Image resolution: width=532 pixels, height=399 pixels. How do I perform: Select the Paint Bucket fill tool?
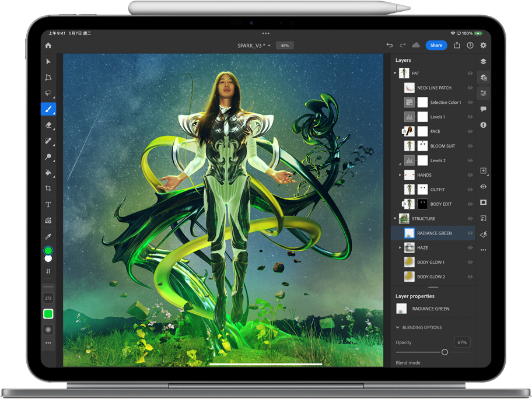click(x=48, y=172)
